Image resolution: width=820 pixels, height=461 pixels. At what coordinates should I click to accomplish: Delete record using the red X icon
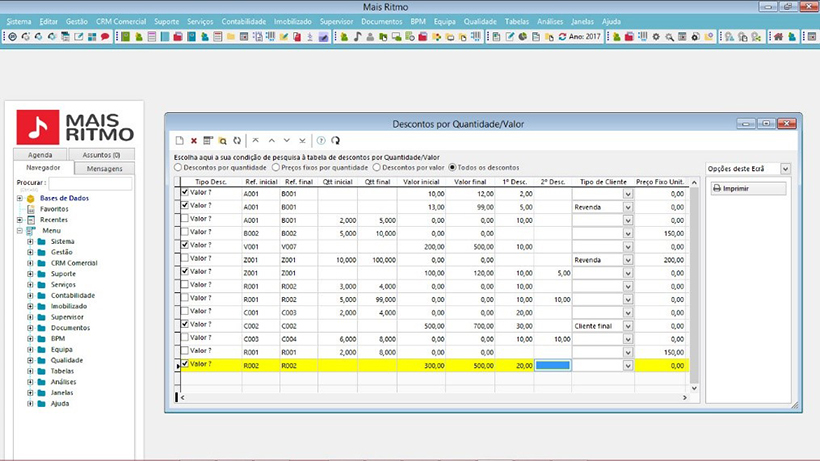tap(194, 141)
